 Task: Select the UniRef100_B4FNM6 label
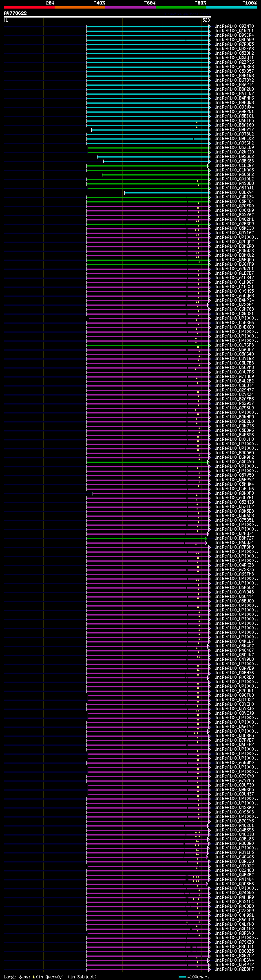point(234,98)
